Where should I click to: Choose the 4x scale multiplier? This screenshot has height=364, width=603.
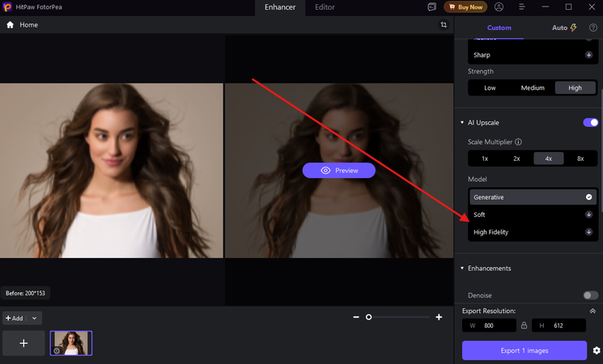click(549, 159)
